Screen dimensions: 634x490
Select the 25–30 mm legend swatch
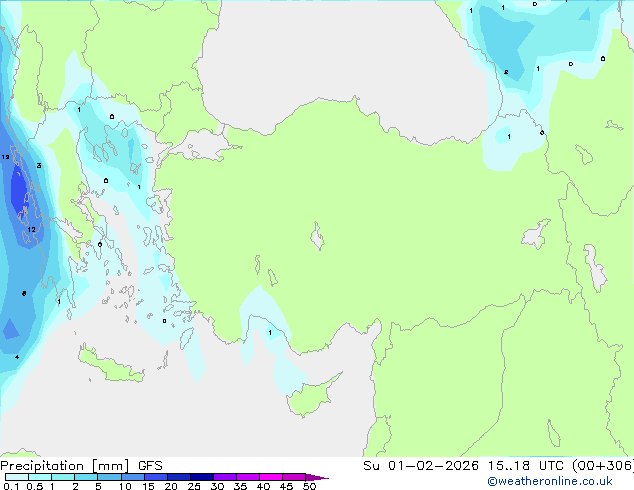click(201, 477)
